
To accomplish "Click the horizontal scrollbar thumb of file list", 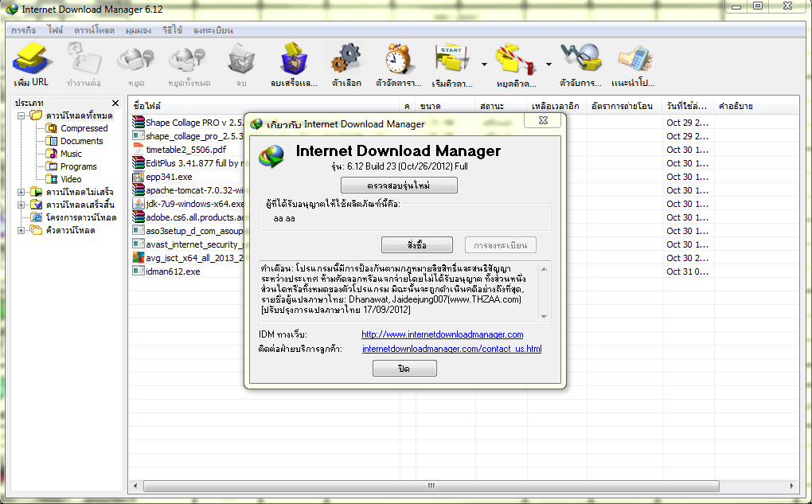I will [431, 486].
